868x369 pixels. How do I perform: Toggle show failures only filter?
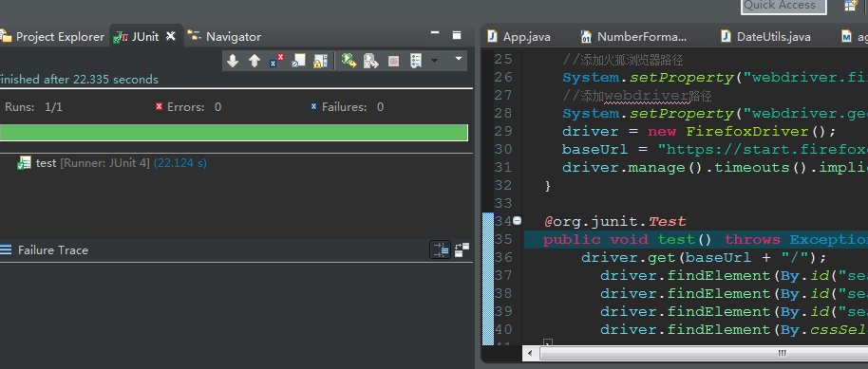[x=276, y=61]
